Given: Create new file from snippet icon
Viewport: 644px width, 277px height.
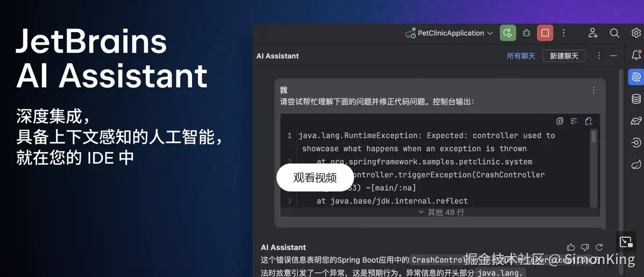Looking at the screenshot, I should coord(589,121).
